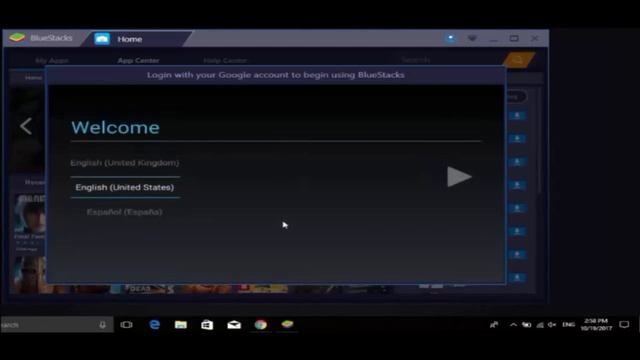Viewport: 640px width, 360px height.
Task: Click the network icon in system tray
Action: pyautogui.click(x=540, y=325)
